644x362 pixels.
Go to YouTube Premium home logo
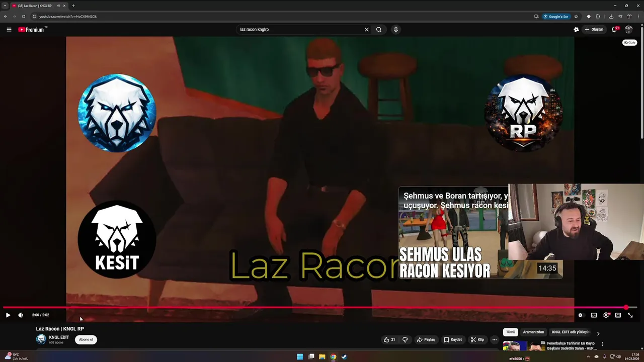(x=31, y=30)
